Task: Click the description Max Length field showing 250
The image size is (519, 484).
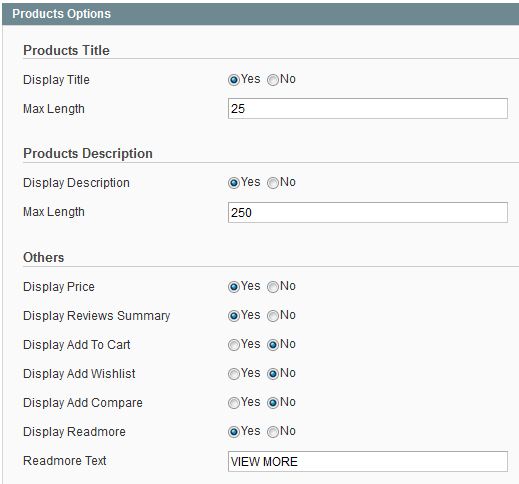Action: 368,212
